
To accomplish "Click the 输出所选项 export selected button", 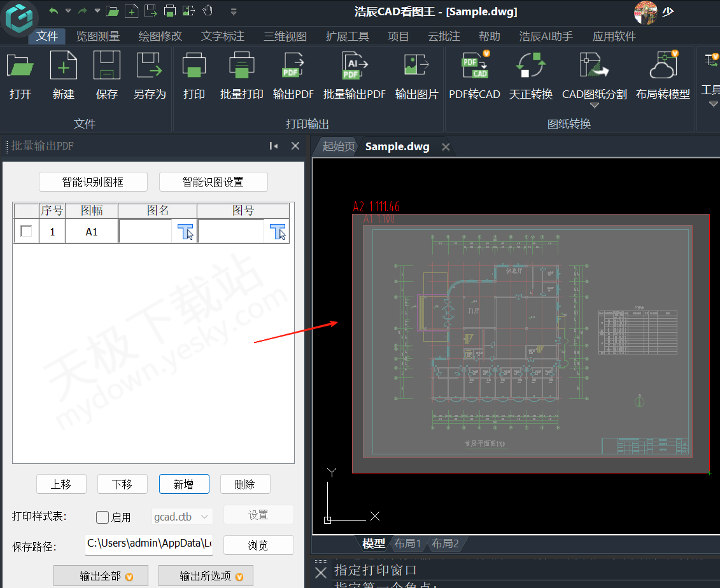I will tap(206, 576).
